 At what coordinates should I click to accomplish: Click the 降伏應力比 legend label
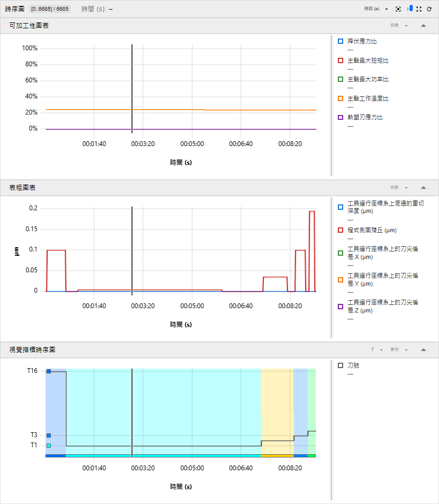[x=362, y=41]
